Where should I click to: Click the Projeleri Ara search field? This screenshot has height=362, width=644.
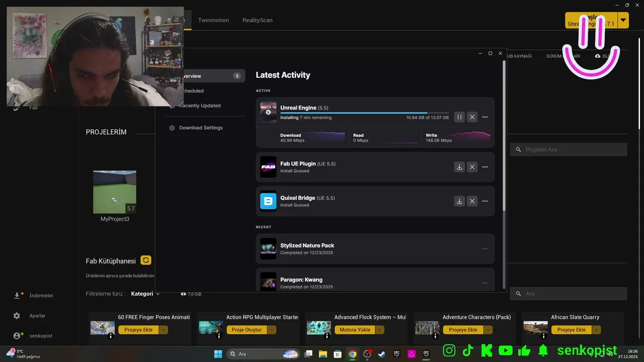click(569, 149)
